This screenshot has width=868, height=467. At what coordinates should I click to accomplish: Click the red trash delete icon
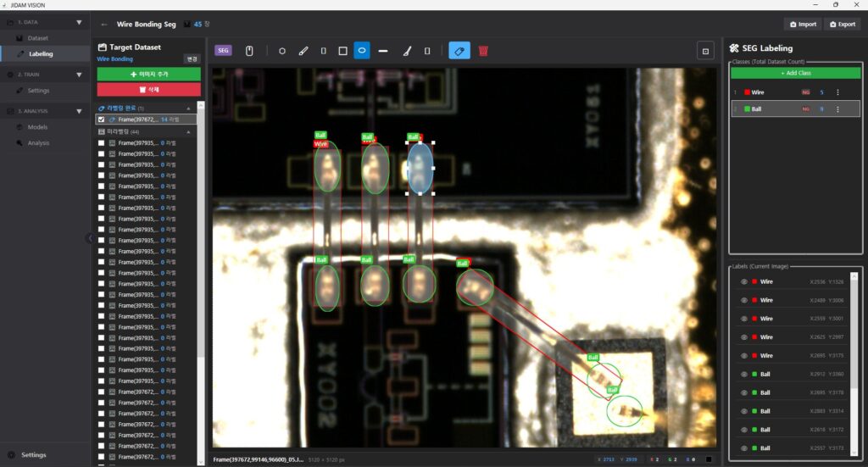tap(483, 51)
